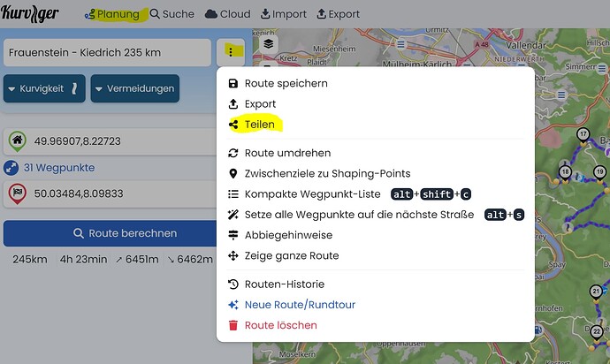Screen dimensions: 610x364
Task: Expand the Vermeidungen dropdown
Action: point(135,88)
